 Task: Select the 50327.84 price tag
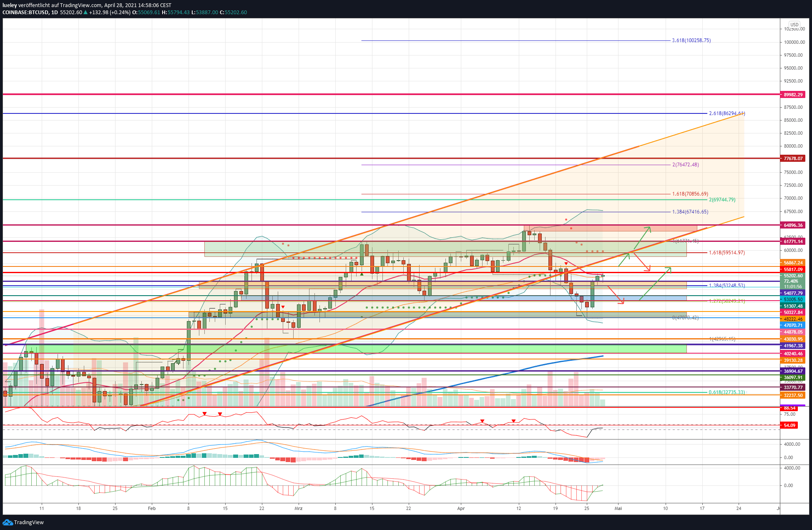coord(793,312)
